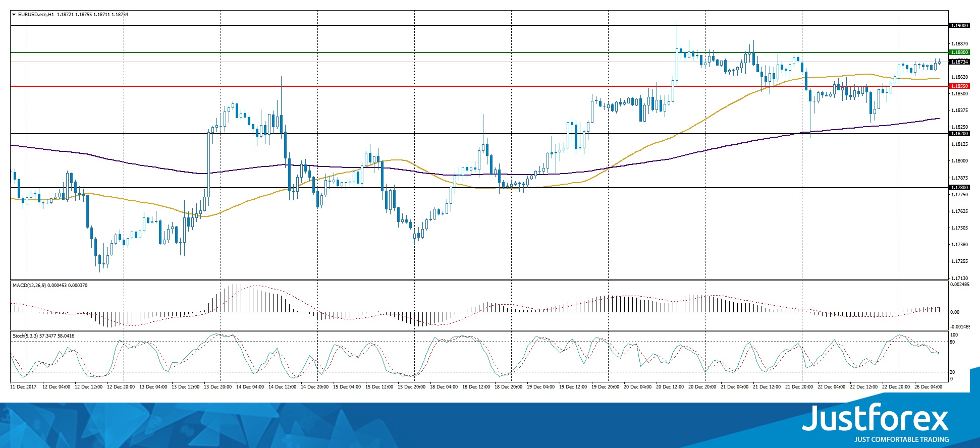The width and height of the screenshot is (980, 448).
Task: Click the Justforex logo
Action: pos(876,418)
